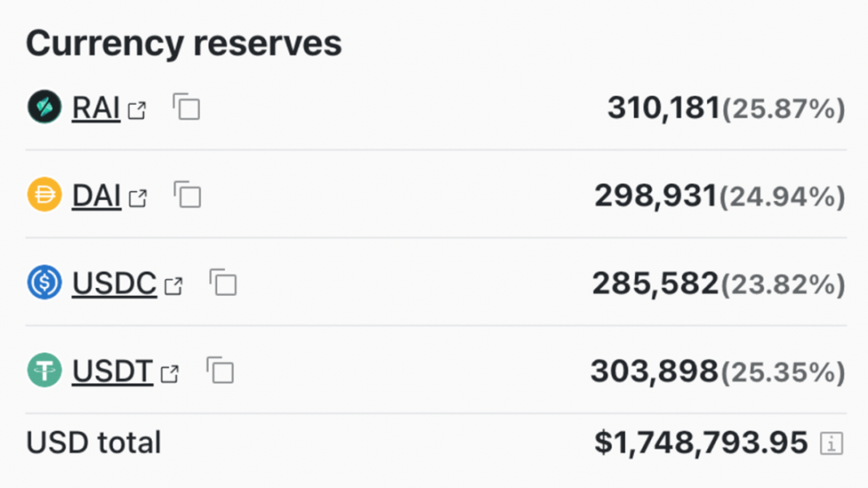Viewport: 868px width, 488px height.
Task: Click the USDT token logo icon
Action: [44, 370]
